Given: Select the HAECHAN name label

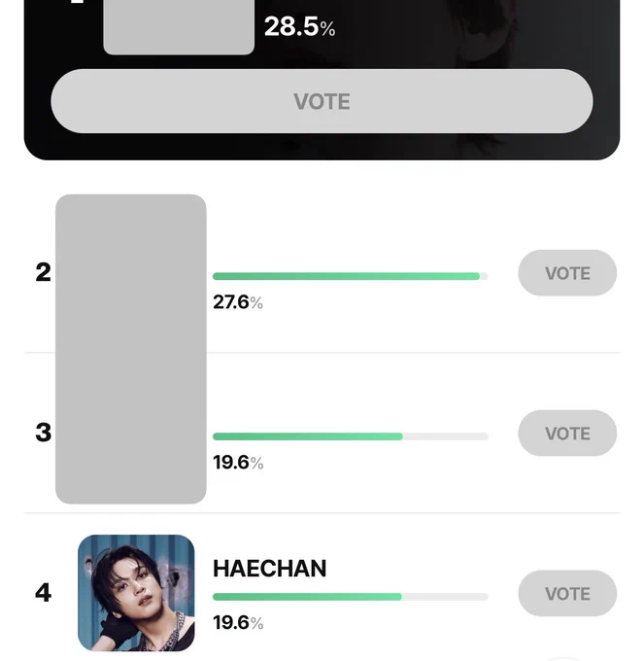Looking at the screenshot, I should pos(270,569).
